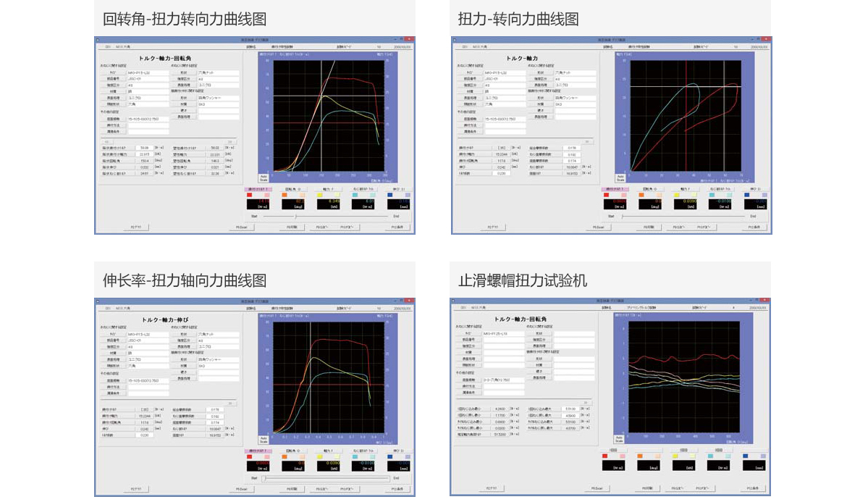Click the pink-highlighted channel label in the 回转角-扭力转向力 window
868x502 pixels.
258,190
